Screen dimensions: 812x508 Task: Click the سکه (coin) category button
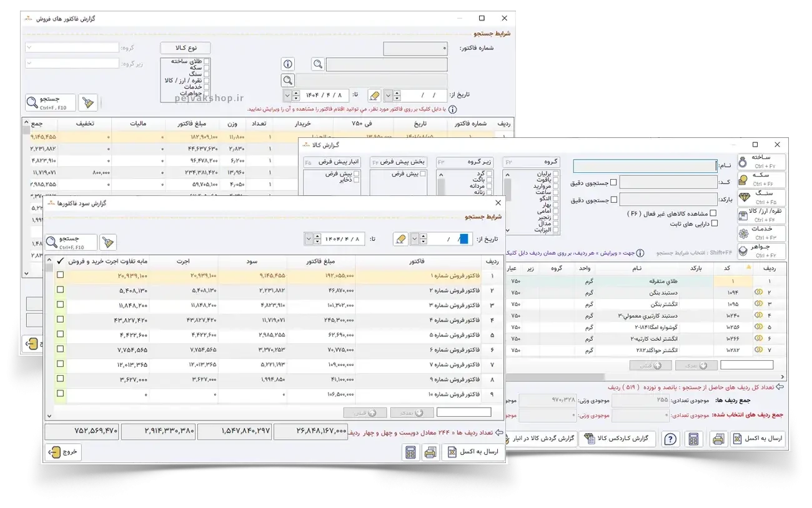[x=761, y=180]
